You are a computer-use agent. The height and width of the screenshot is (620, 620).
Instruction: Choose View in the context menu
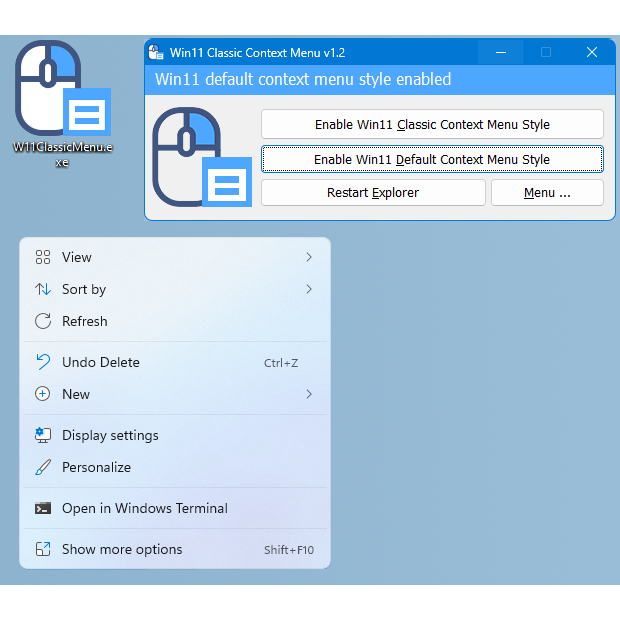click(x=175, y=257)
